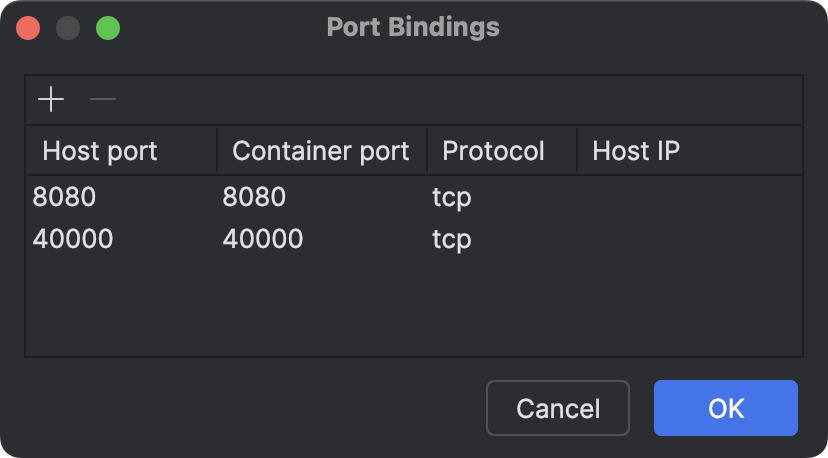Close the Port Bindings dialog window

coord(28,27)
